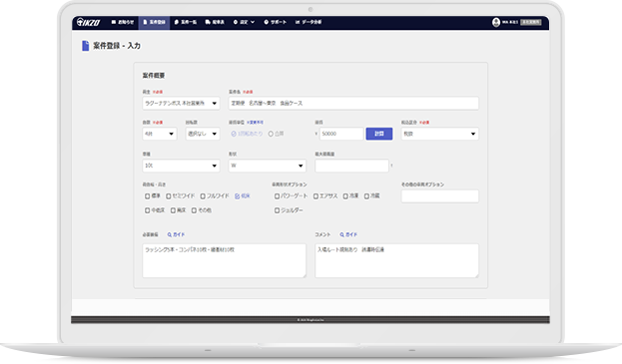
Task: Click the IKZO logo in the navbar
Action: click(88, 22)
